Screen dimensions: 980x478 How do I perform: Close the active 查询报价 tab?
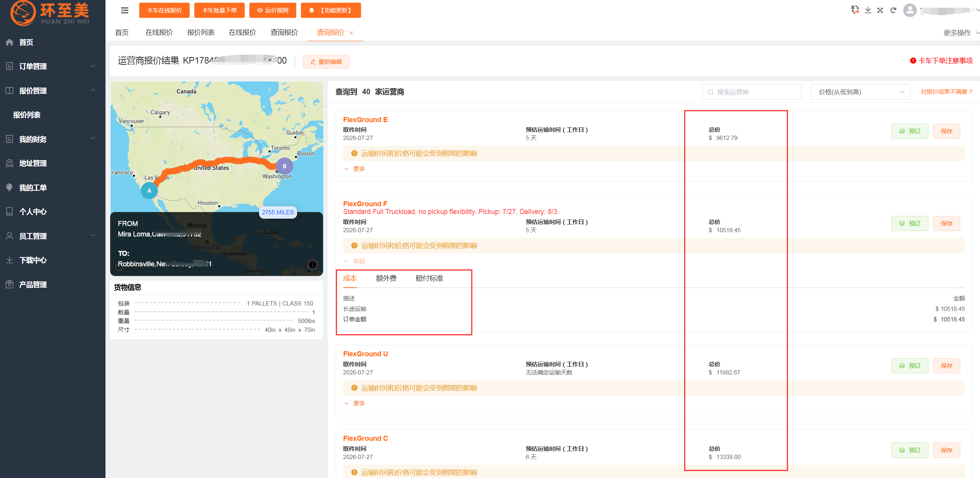[x=351, y=33]
